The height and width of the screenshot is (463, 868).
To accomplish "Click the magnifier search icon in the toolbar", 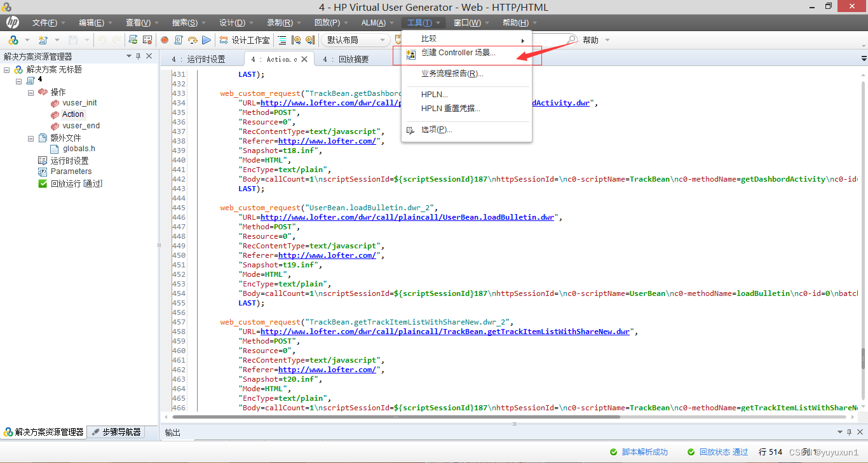I will pyautogui.click(x=571, y=39).
